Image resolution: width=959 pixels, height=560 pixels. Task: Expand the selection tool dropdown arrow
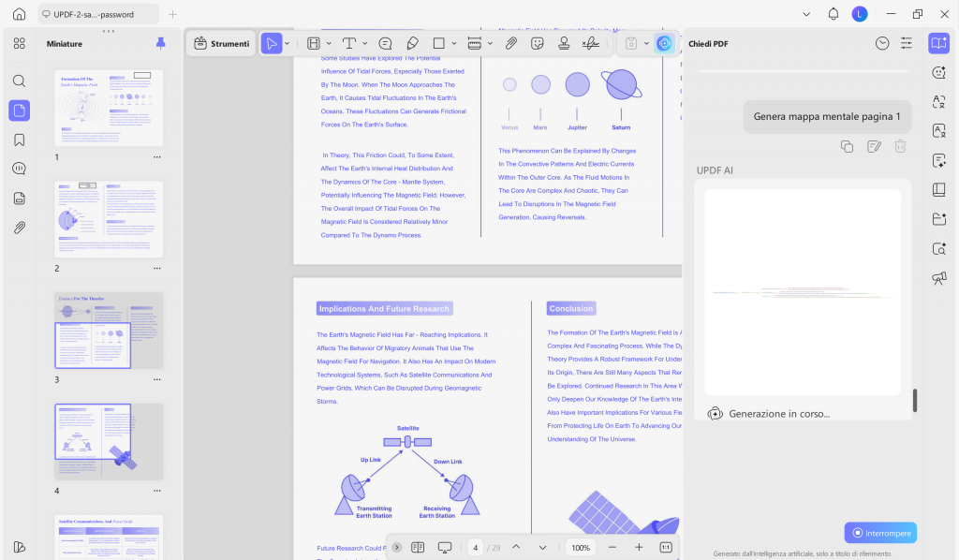(287, 43)
